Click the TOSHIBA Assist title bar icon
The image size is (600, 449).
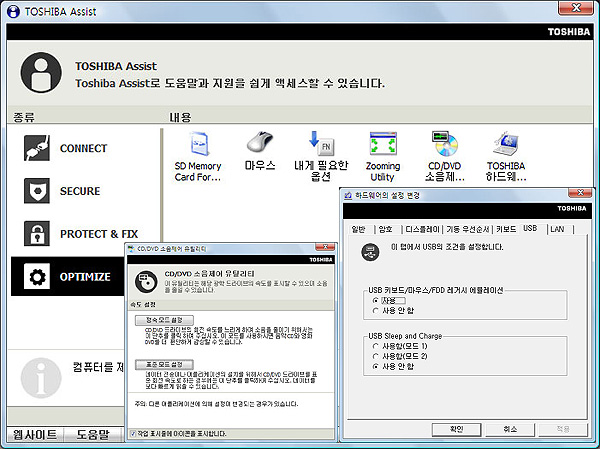13,11
